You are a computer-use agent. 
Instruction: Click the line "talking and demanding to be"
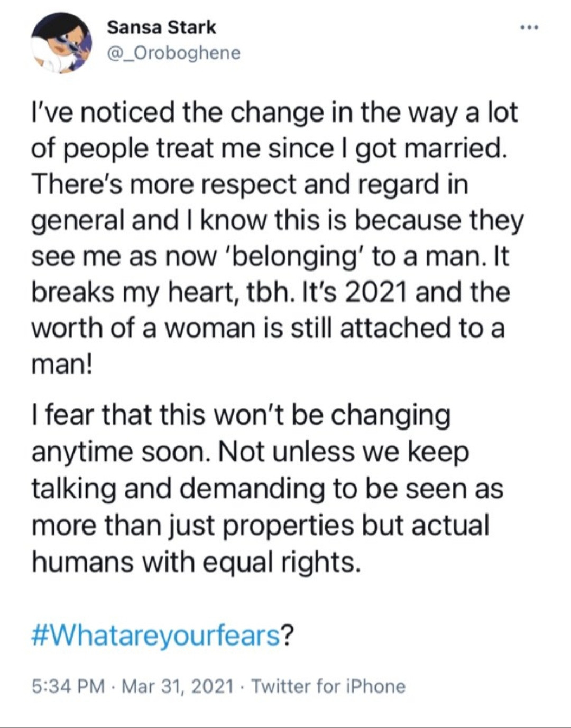click(268, 489)
